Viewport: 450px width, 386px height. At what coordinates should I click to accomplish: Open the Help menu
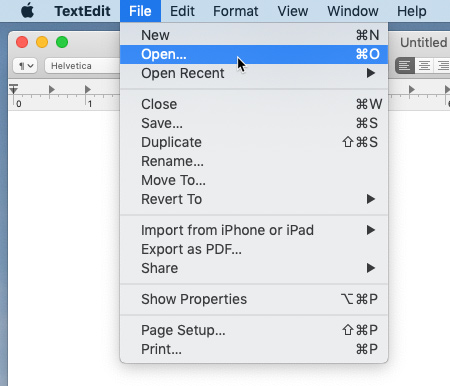pyautogui.click(x=412, y=11)
